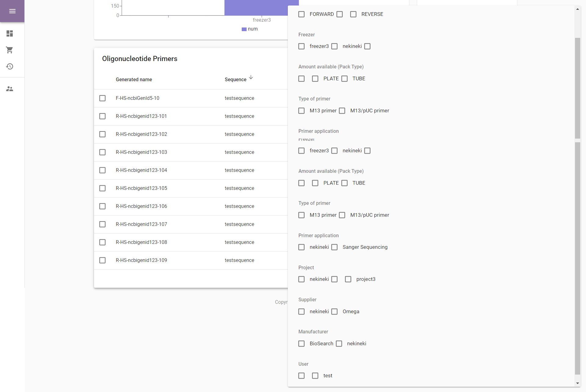Click the User filter section label
Screen dimensions: 586x392
[x=303, y=364]
